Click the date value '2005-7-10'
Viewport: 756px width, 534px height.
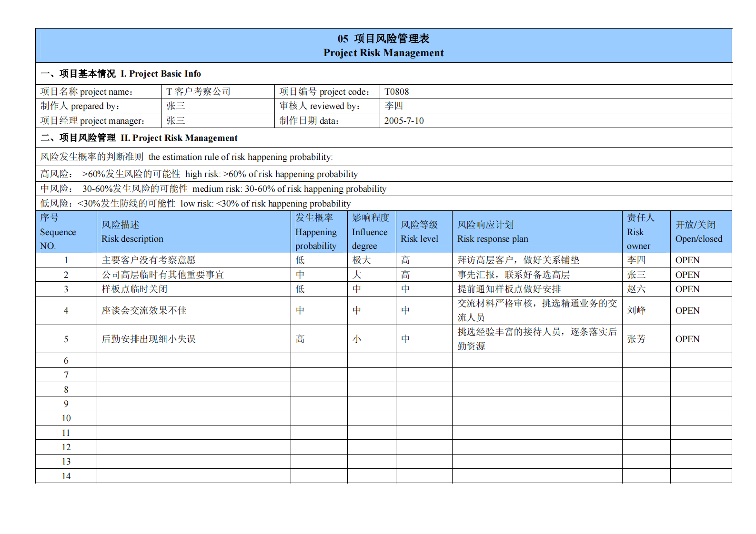tap(404, 121)
